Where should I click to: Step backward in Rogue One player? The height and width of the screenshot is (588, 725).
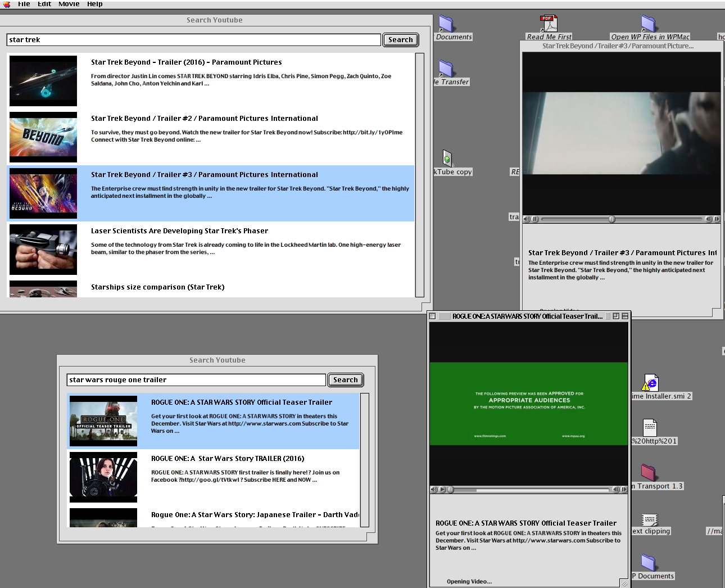click(616, 490)
